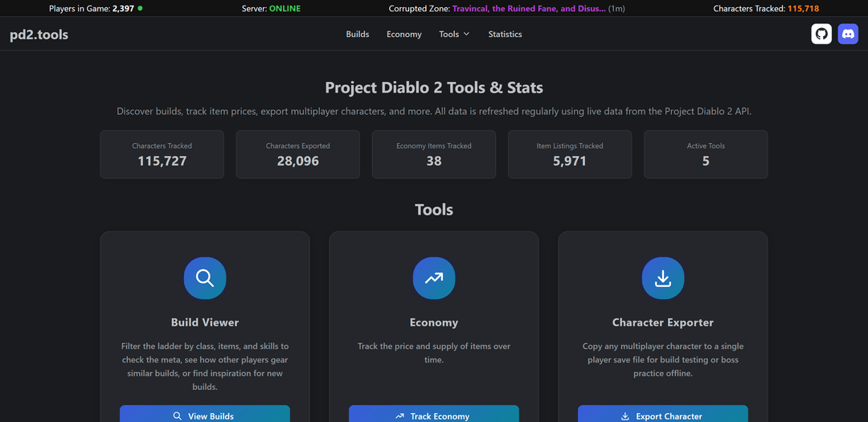The width and height of the screenshot is (868, 422).
Task: Go to pd2.tools home logo
Action: (x=39, y=35)
